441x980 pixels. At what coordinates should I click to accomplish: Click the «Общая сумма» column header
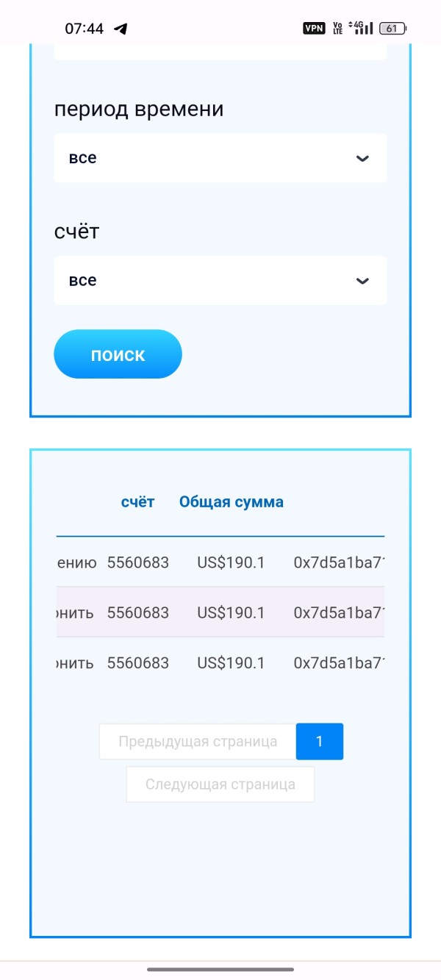[x=231, y=502]
